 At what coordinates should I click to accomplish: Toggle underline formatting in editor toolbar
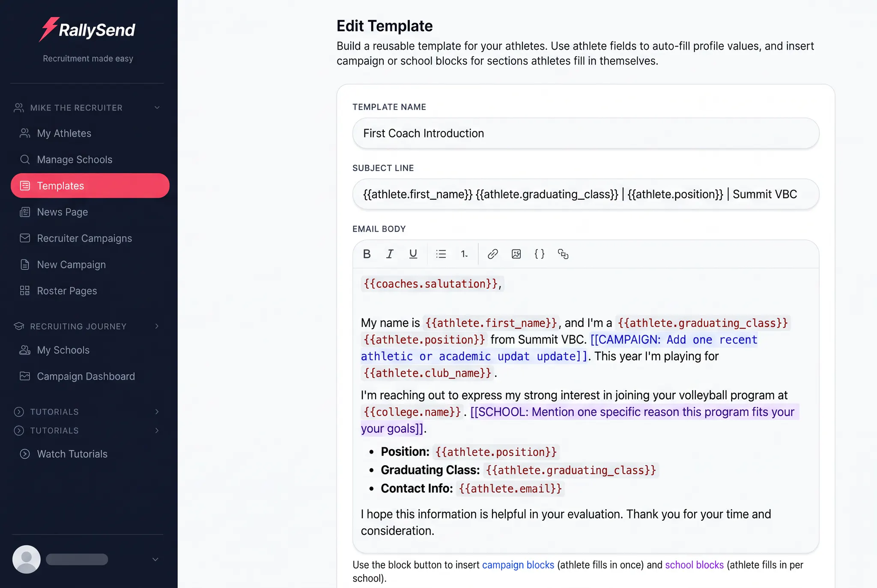point(413,254)
